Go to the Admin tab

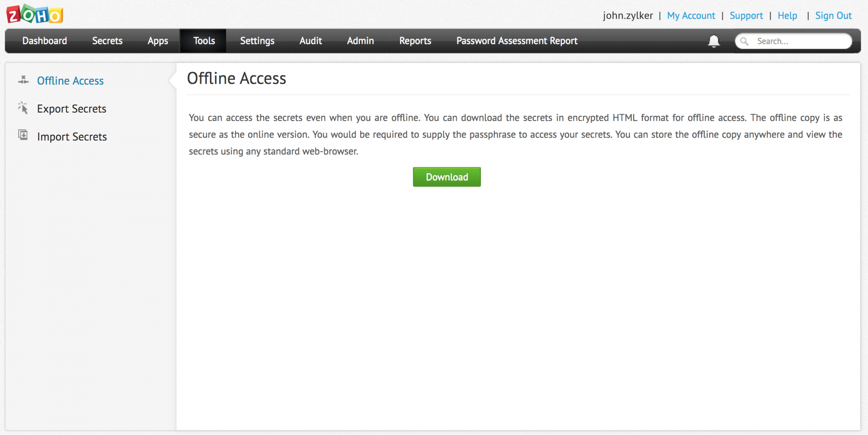pos(360,41)
